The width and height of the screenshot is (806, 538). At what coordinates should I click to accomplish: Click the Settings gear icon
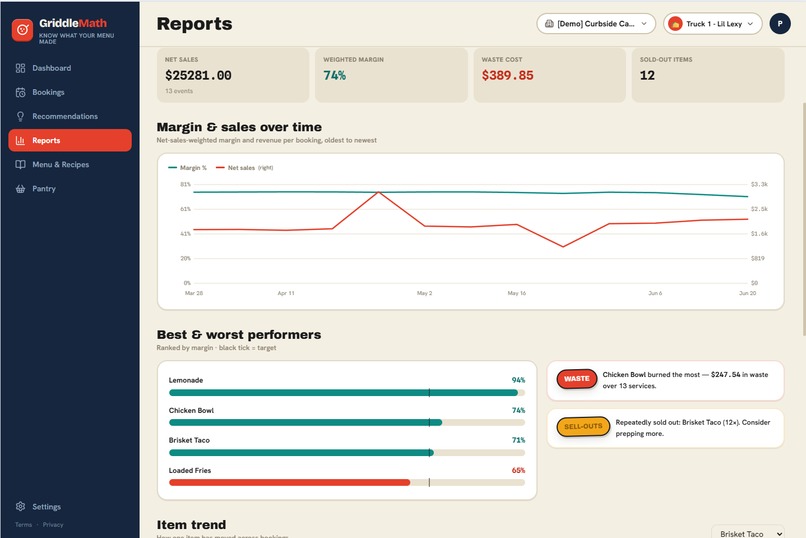[21, 507]
